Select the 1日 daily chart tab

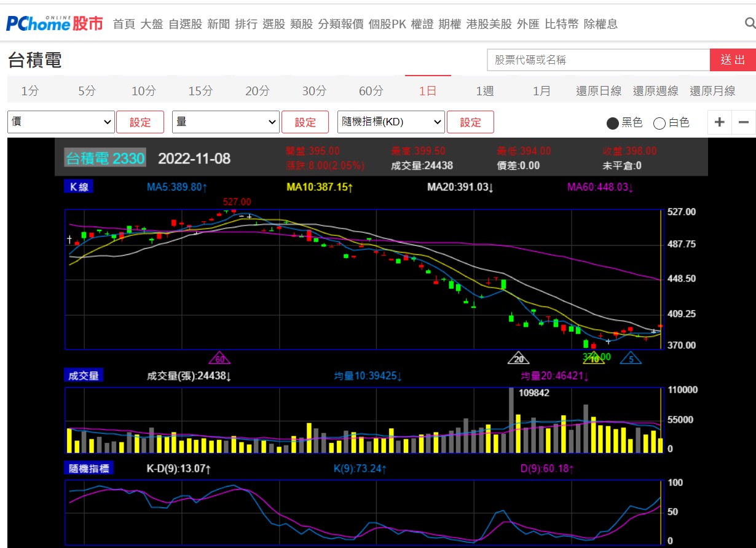(428, 91)
